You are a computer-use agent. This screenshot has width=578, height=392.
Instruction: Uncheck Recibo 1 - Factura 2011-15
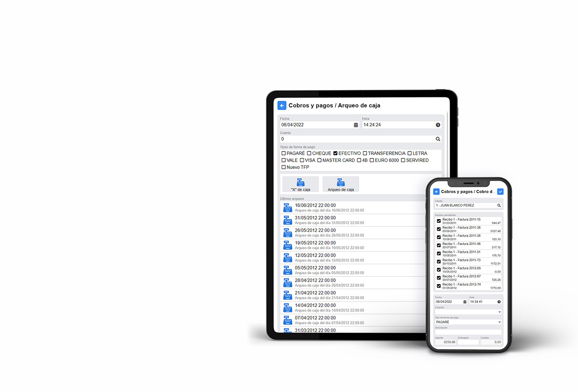(x=439, y=221)
